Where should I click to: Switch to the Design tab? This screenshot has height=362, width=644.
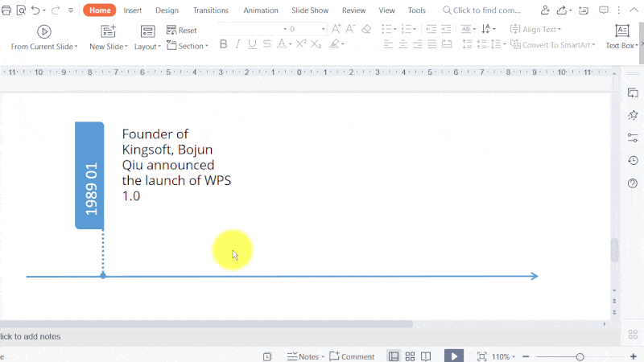point(167,10)
